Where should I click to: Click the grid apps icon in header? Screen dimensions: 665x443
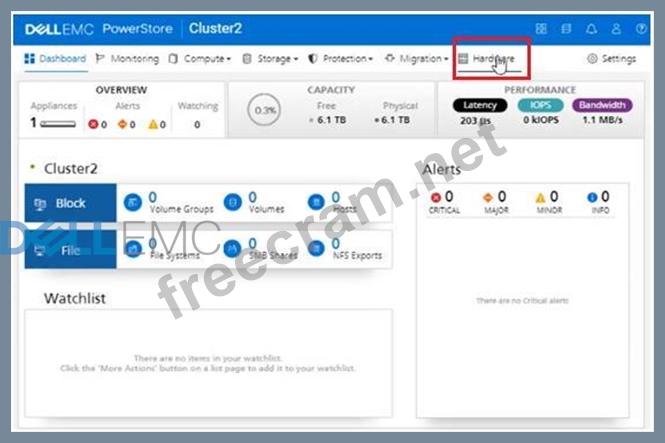[542, 29]
